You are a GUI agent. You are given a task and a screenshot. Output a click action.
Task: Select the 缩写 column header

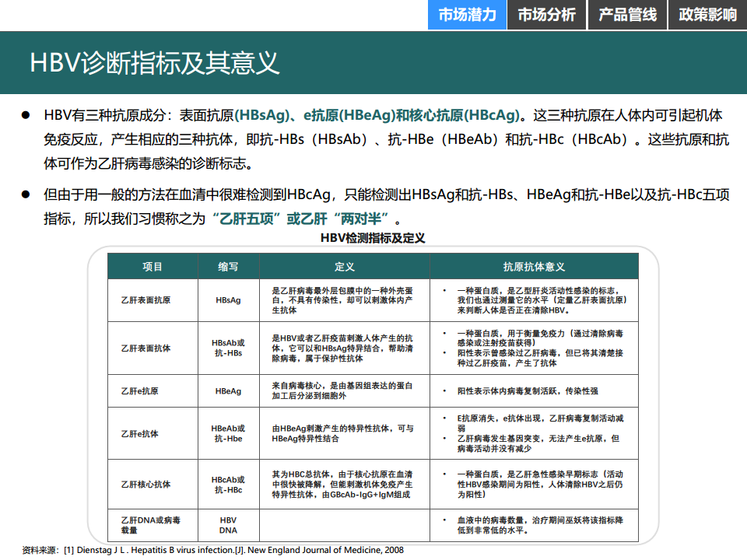pos(228,267)
